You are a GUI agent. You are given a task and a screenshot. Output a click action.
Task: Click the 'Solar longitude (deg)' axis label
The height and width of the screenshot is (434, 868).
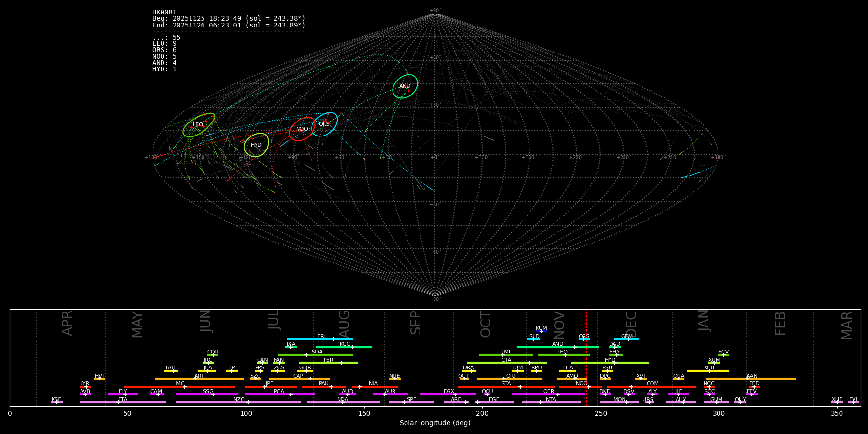click(x=435, y=423)
